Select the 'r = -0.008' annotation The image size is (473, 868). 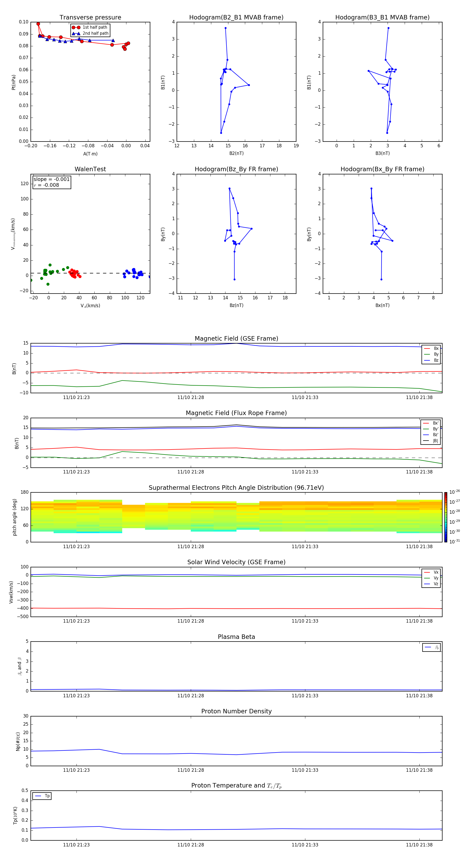click(47, 185)
